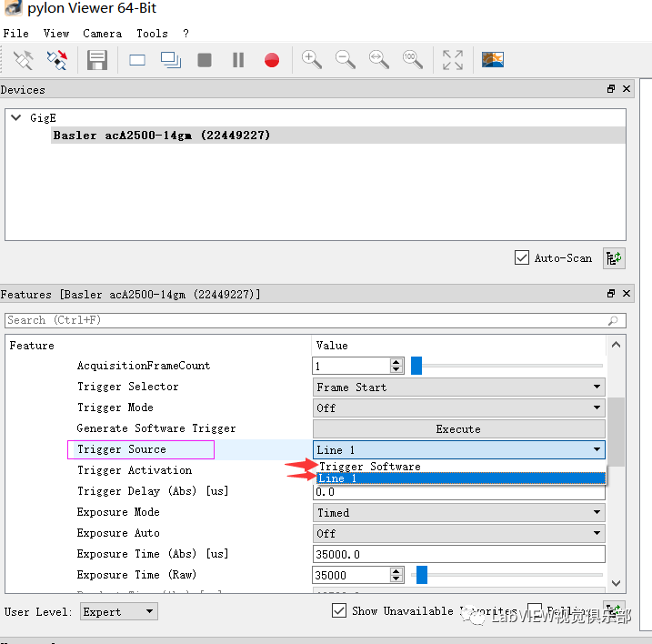Image resolution: width=652 pixels, height=644 pixels.
Task: Click the Feature column header
Action: (32, 346)
